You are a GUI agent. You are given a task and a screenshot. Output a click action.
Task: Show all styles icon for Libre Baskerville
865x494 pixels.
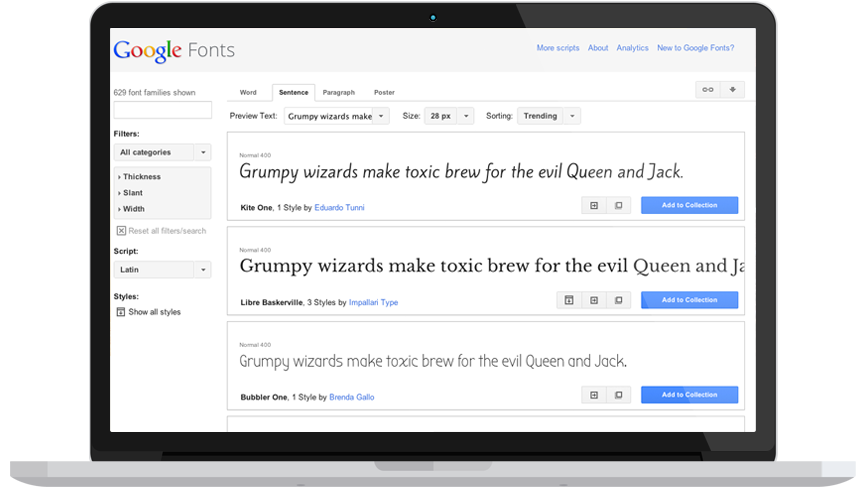(x=569, y=300)
